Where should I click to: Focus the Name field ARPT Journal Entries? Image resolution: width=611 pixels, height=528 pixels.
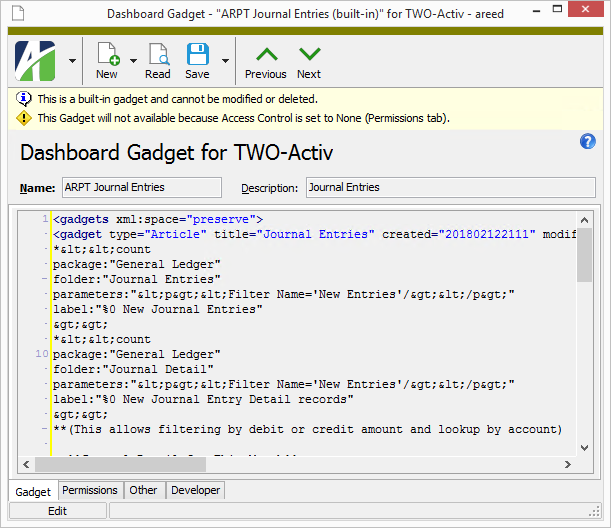(142, 187)
